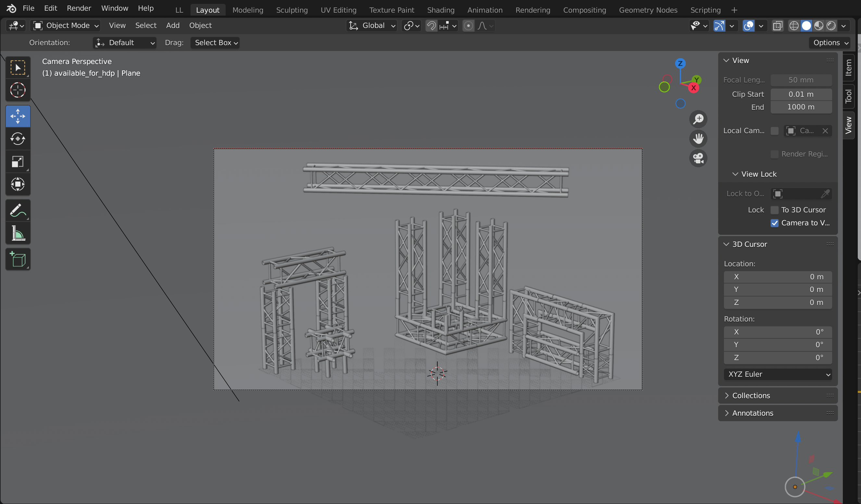The image size is (861, 504).
Task: Click the pan view hand icon
Action: 698,139
